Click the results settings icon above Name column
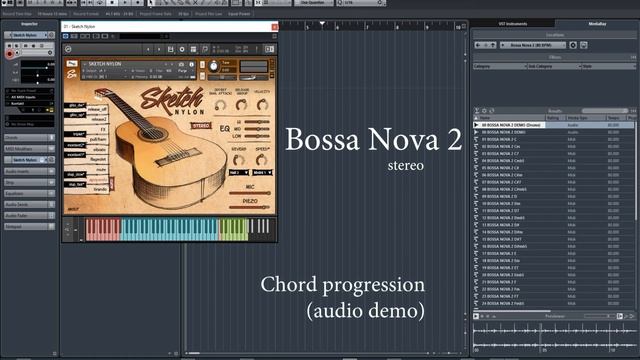The image size is (640, 360). [x=484, y=111]
